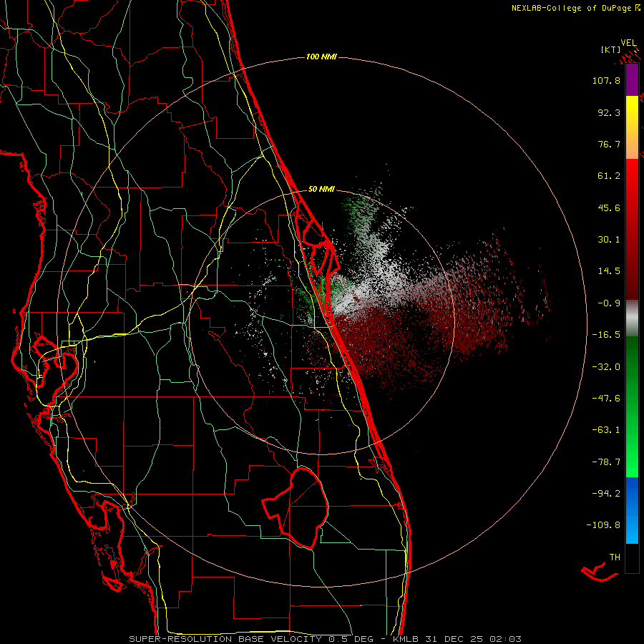The height and width of the screenshot is (644, 644).
Task: Click the 107.8 value on the scale
Action: click(606, 80)
